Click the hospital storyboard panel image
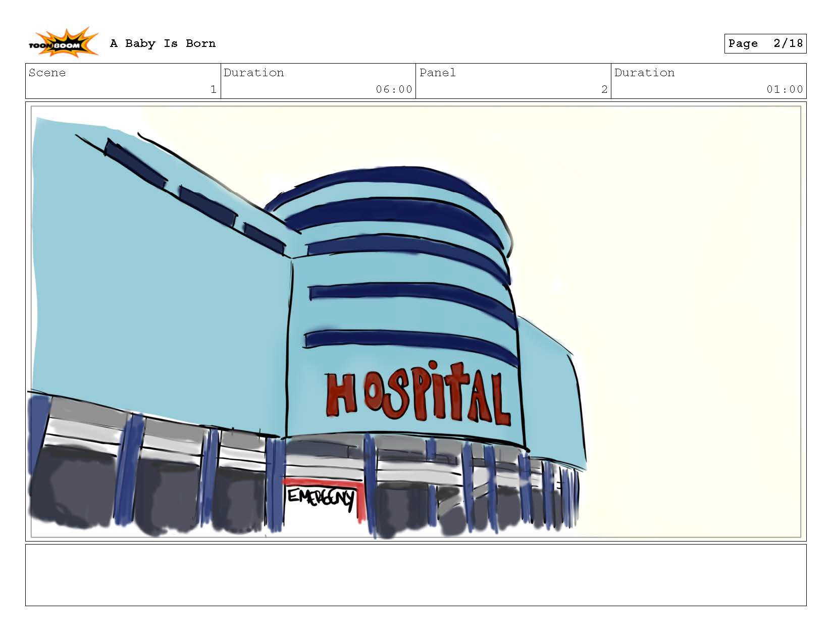Image resolution: width=832 pixels, height=644 pixels. click(415, 321)
